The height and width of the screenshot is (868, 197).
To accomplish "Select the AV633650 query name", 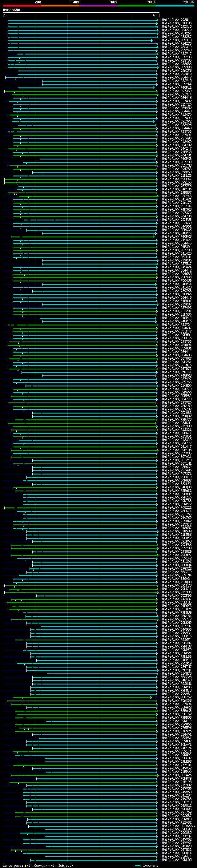I will click(x=11, y=10).
